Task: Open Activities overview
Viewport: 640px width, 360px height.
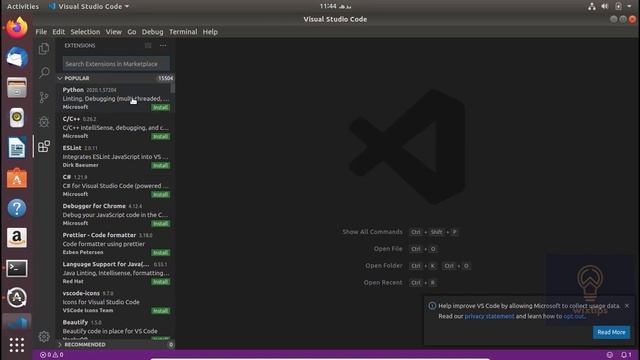Action: (23, 6)
